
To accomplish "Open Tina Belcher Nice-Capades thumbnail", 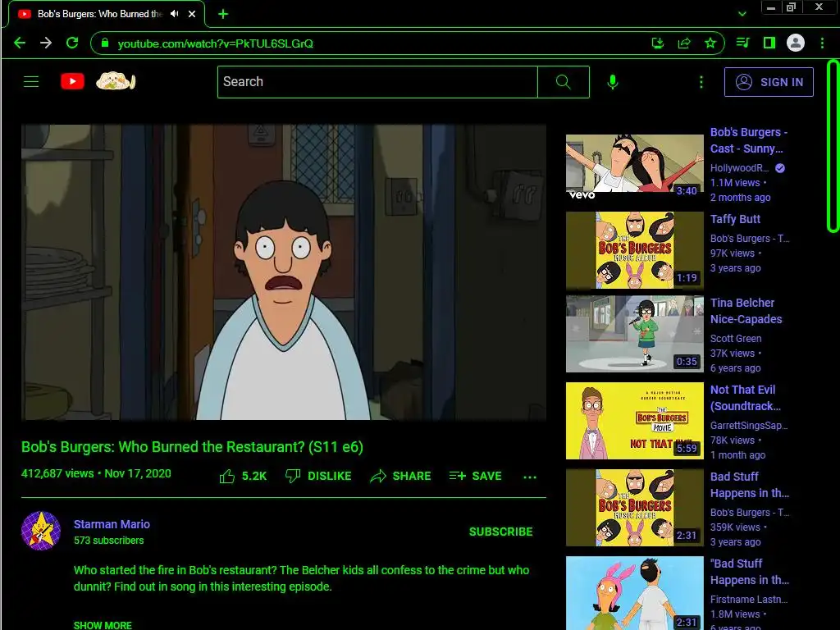I will [635, 334].
